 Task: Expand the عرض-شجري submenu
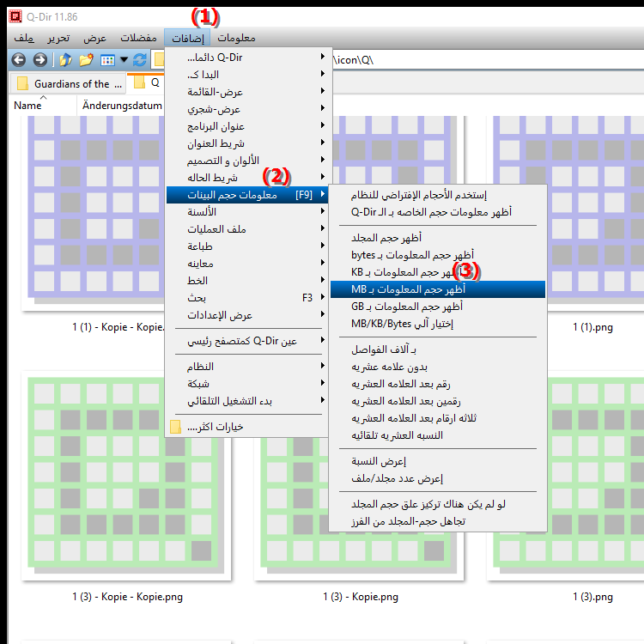point(246,109)
